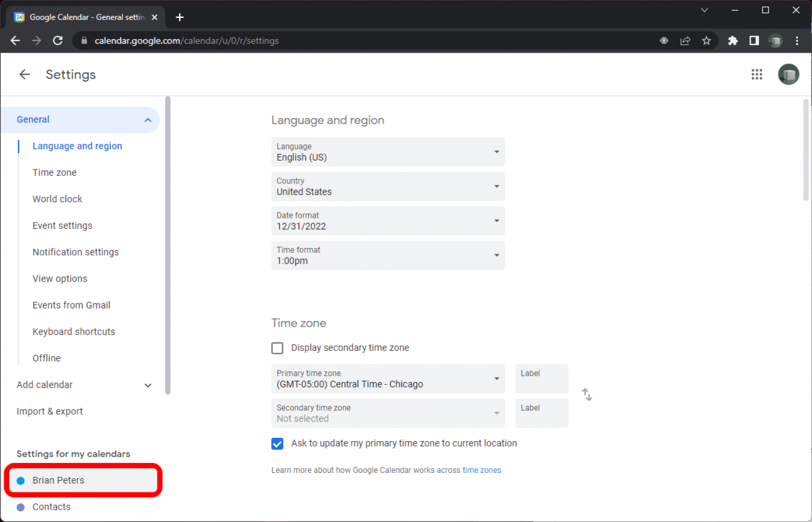
Task: Close the Google Calendar tab
Action: 154,17
